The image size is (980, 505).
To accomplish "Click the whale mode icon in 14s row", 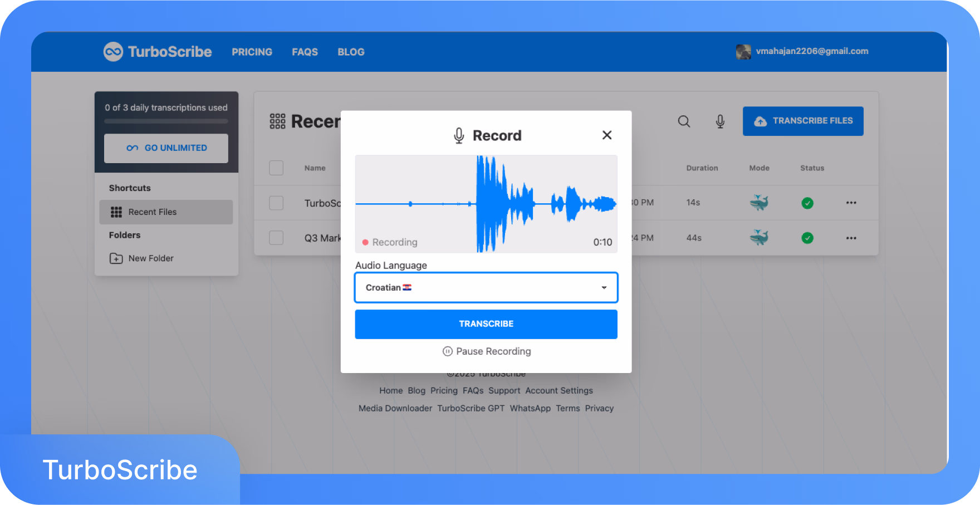I will click(759, 203).
